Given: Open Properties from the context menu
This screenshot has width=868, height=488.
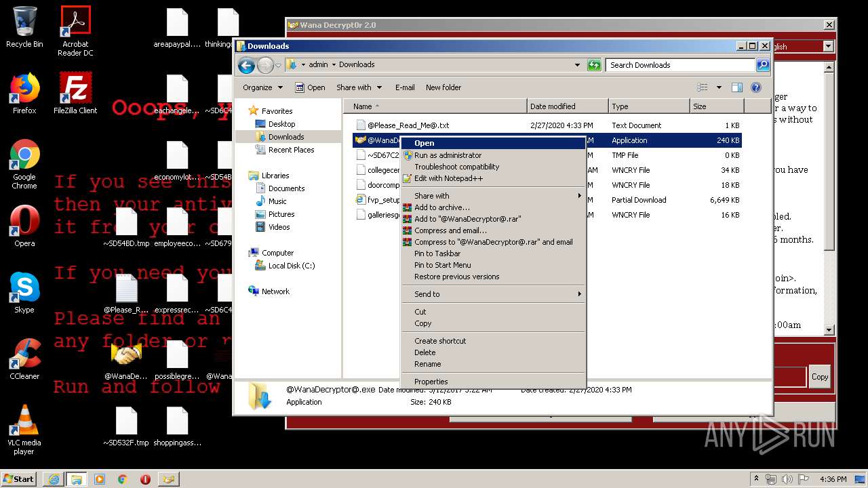Looking at the screenshot, I should [x=493, y=382].
